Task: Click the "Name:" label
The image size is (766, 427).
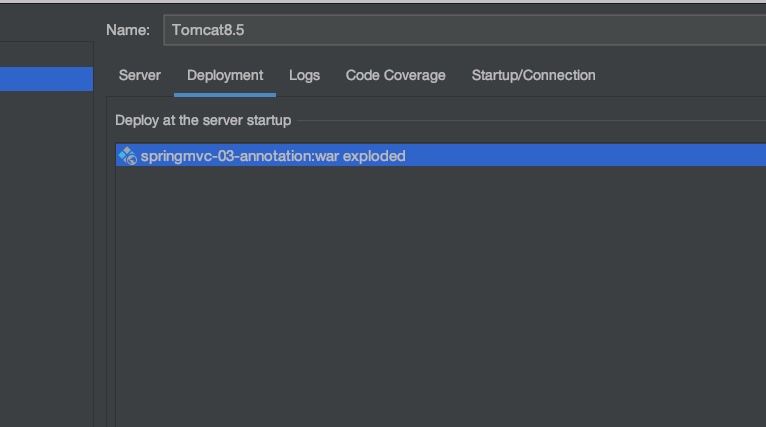Action: point(128,30)
